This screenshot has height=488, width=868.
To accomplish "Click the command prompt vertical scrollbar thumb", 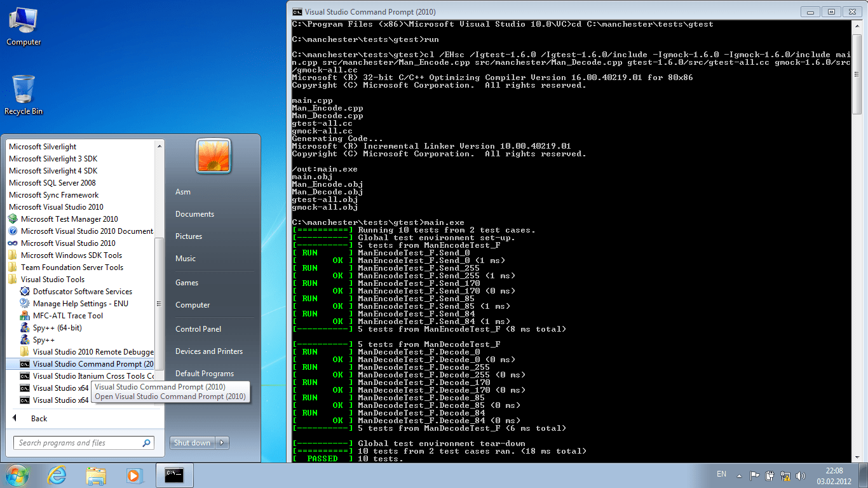I will (857, 73).
